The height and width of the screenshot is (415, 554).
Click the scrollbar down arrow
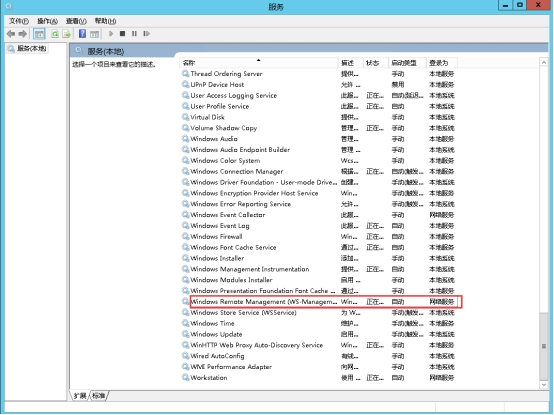click(544, 384)
